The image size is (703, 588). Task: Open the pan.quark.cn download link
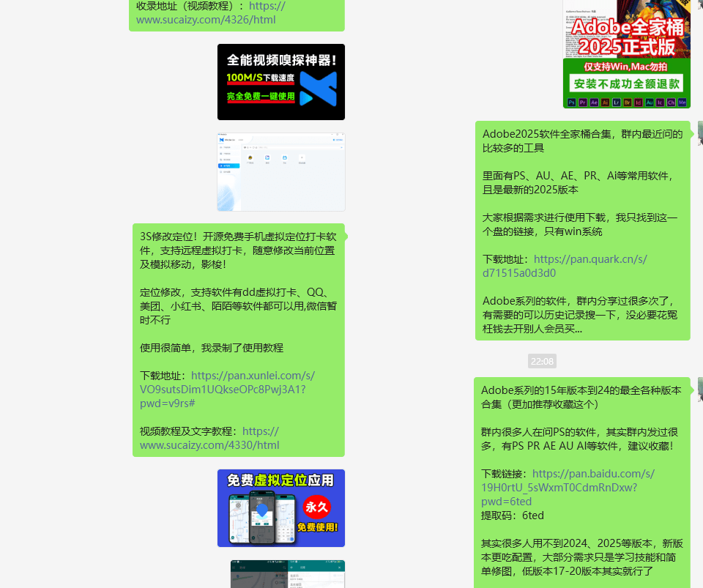click(564, 266)
